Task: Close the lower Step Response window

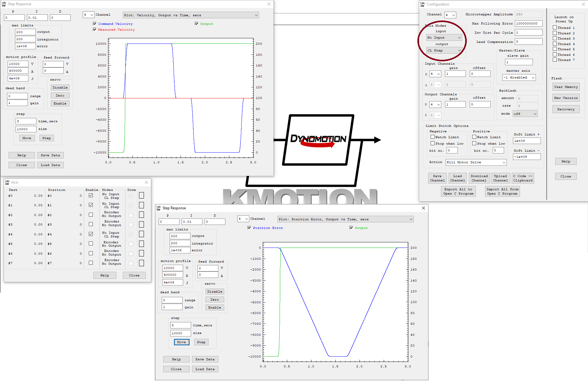Action: point(423,208)
